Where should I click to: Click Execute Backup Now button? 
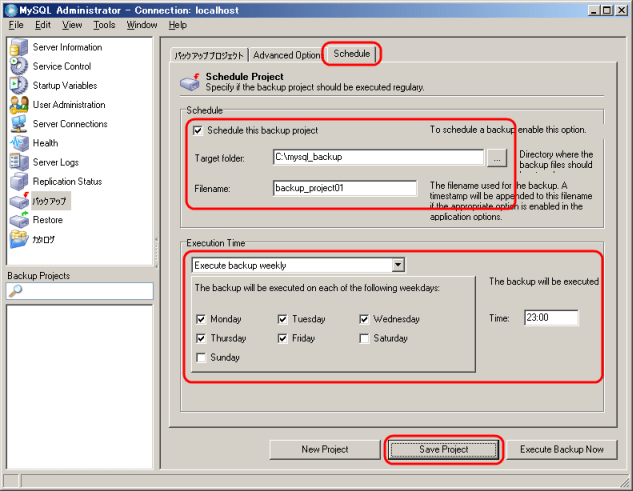(x=561, y=450)
